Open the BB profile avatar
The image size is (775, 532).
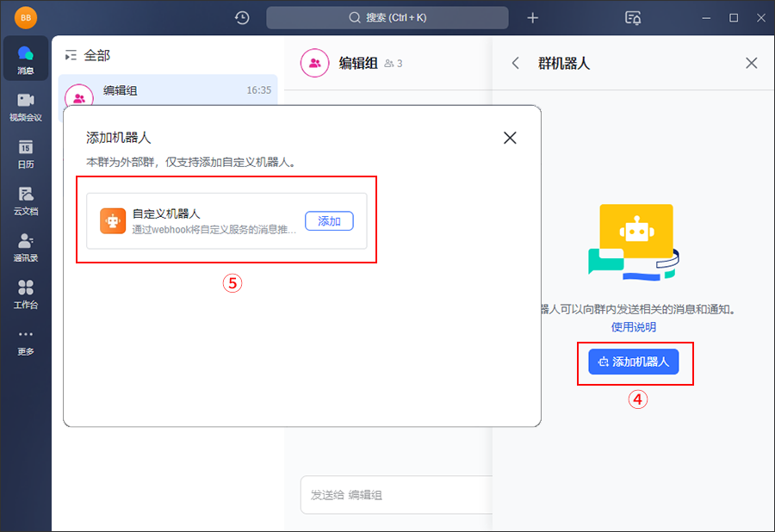tap(26, 18)
